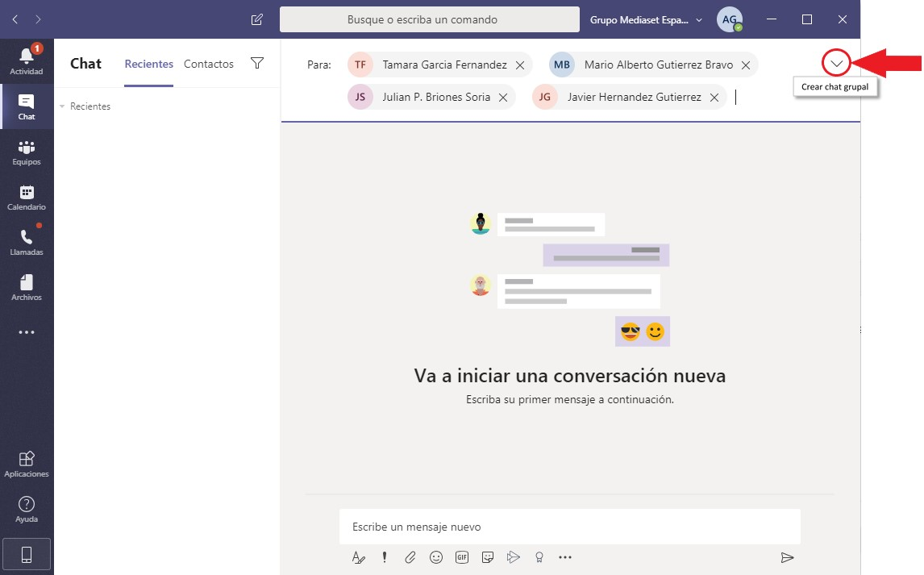
Task: Open the Actividad notifications bell
Action: (27, 60)
